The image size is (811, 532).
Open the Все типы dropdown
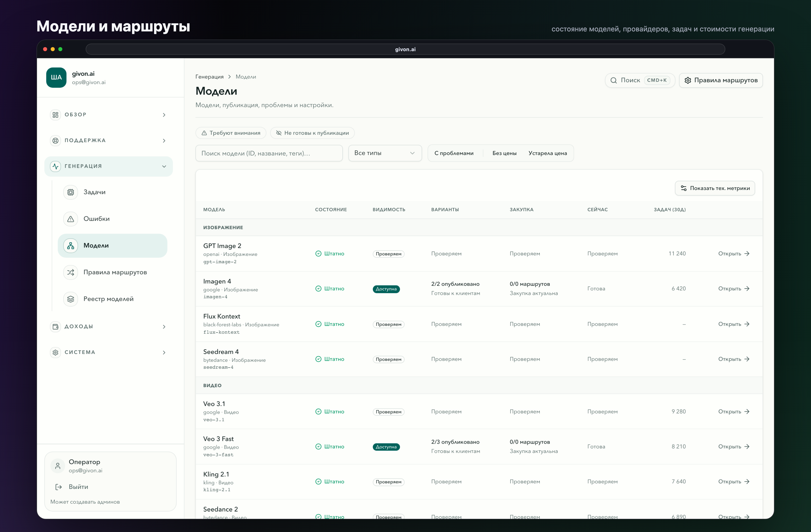[x=385, y=153]
